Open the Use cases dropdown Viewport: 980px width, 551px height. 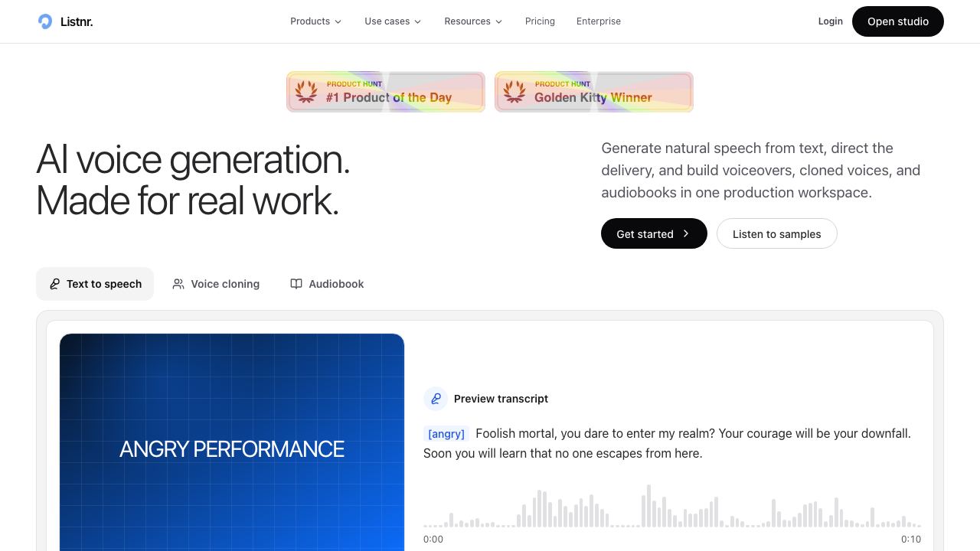tap(393, 21)
